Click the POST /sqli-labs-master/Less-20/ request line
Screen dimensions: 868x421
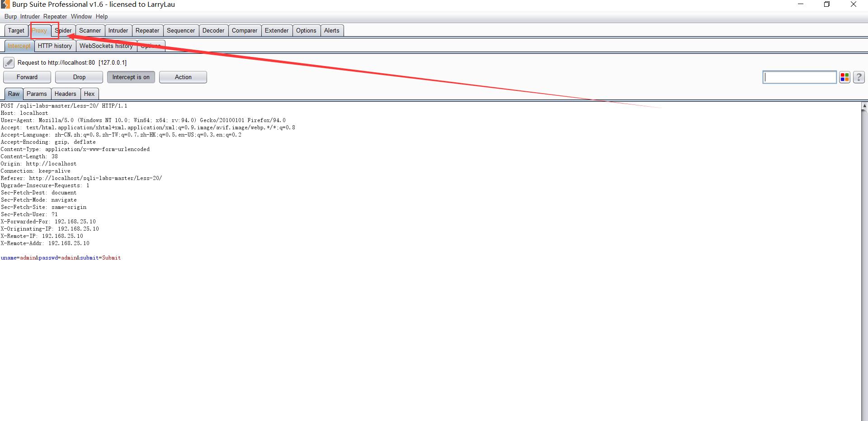click(x=64, y=106)
